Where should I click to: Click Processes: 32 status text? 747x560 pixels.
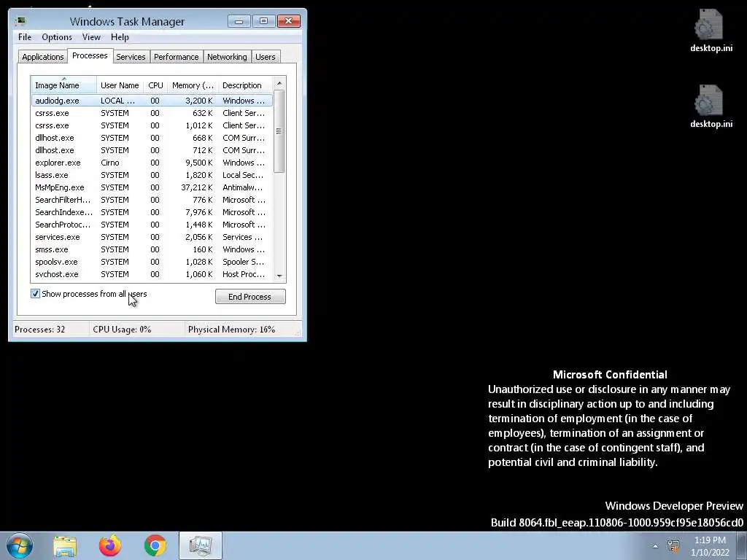point(40,329)
